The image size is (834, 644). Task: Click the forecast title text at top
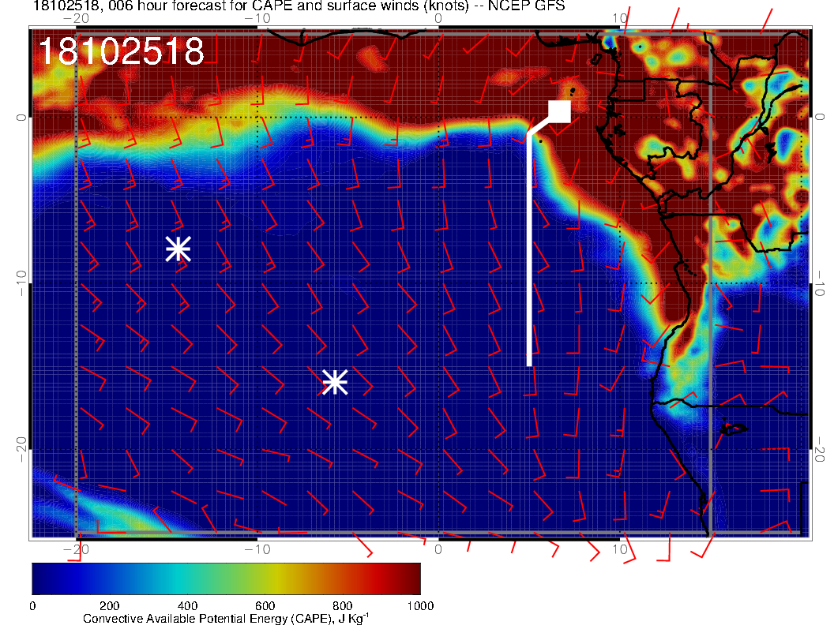pos(299,7)
